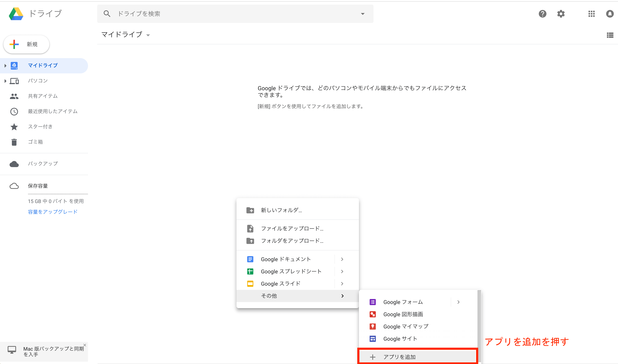Select Google スプレッドシート from the menu

(291, 271)
